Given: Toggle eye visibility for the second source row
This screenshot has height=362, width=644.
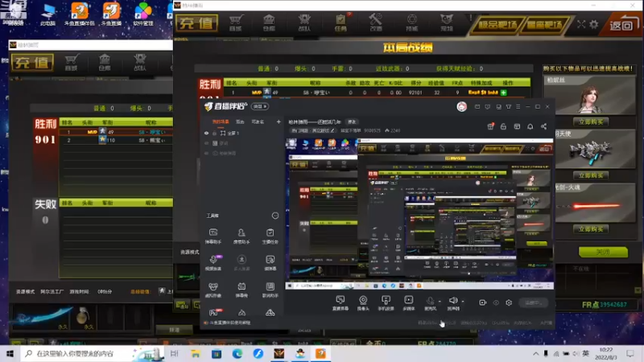Looking at the screenshot, I should click(x=207, y=143).
